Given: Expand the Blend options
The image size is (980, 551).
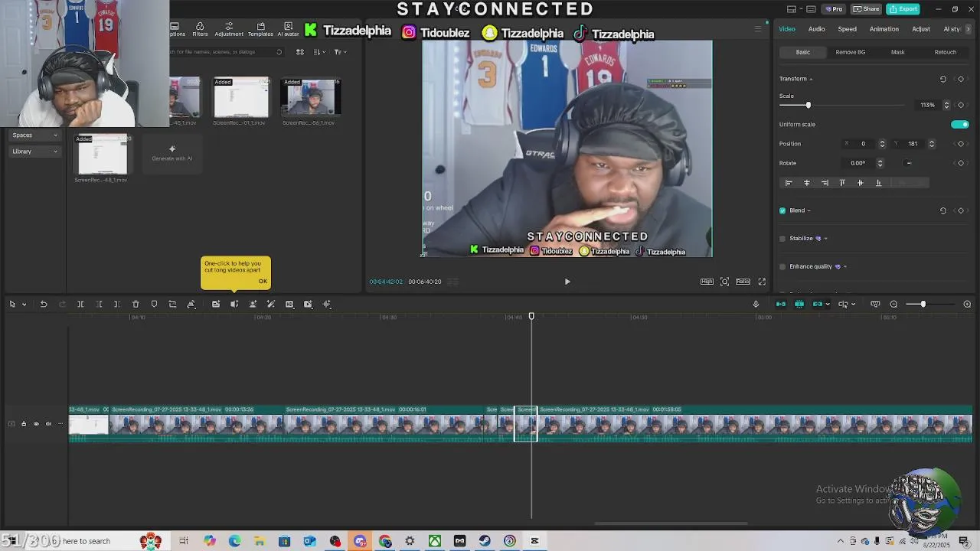Looking at the screenshot, I should pyautogui.click(x=808, y=210).
